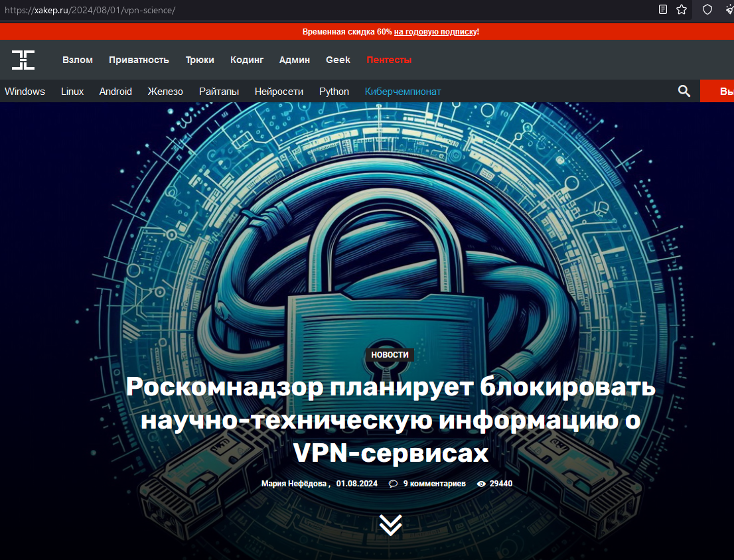Viewport: 734px width, 560px height.
Task: Toggle browser reader view icon
Action: pyautogui.click(x=663, y=9)
